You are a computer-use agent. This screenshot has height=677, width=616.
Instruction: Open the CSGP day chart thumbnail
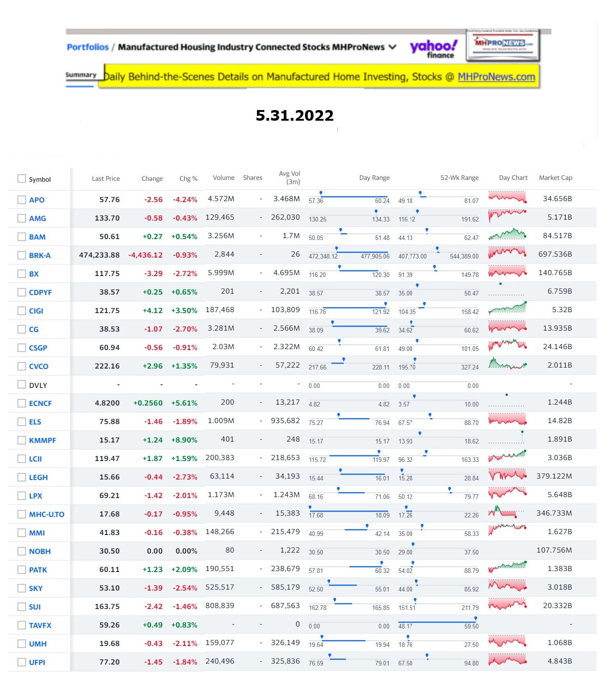[507, 345]
